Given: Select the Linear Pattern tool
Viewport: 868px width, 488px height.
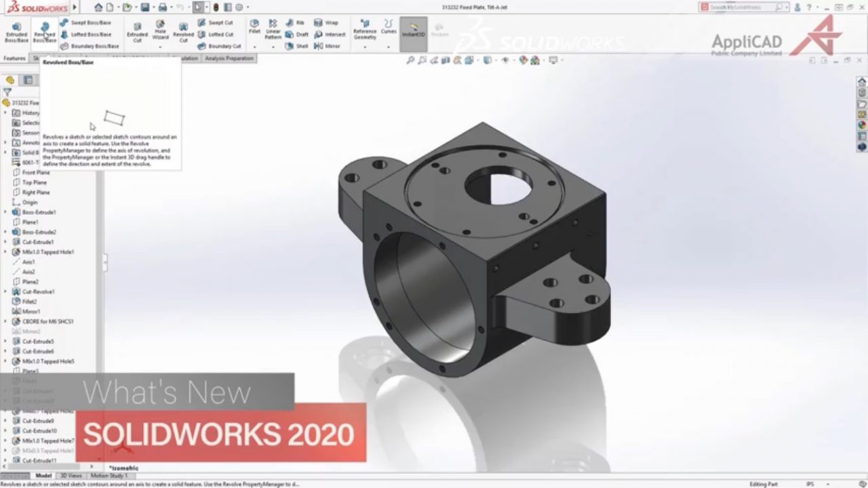Looking at the screenshot, I should coord(273,29).
